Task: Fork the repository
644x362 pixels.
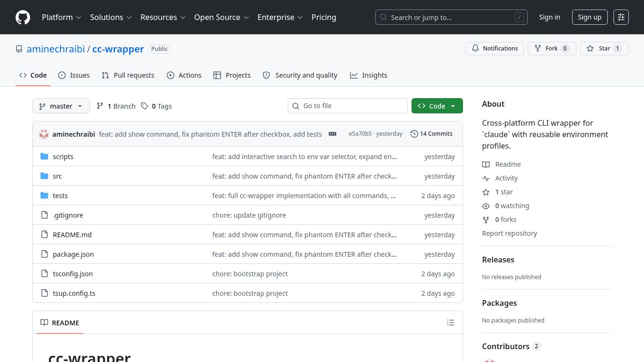Action: coord(552,49)
